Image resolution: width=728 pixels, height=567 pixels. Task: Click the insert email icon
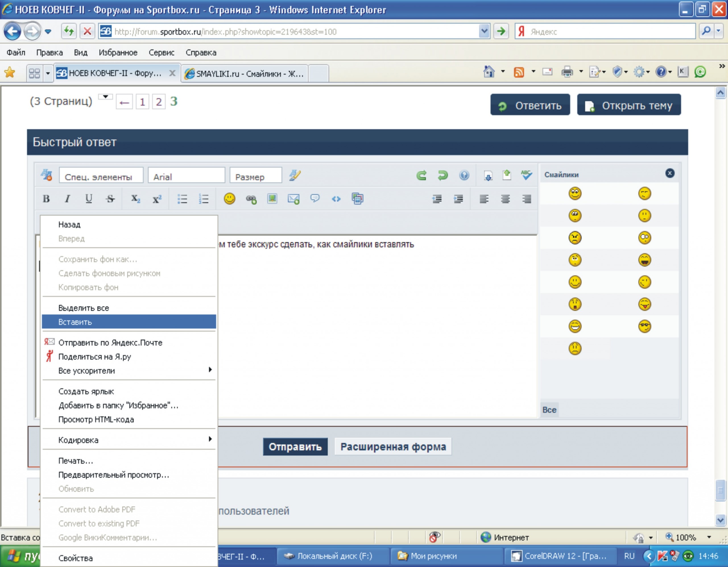(293, 199)
